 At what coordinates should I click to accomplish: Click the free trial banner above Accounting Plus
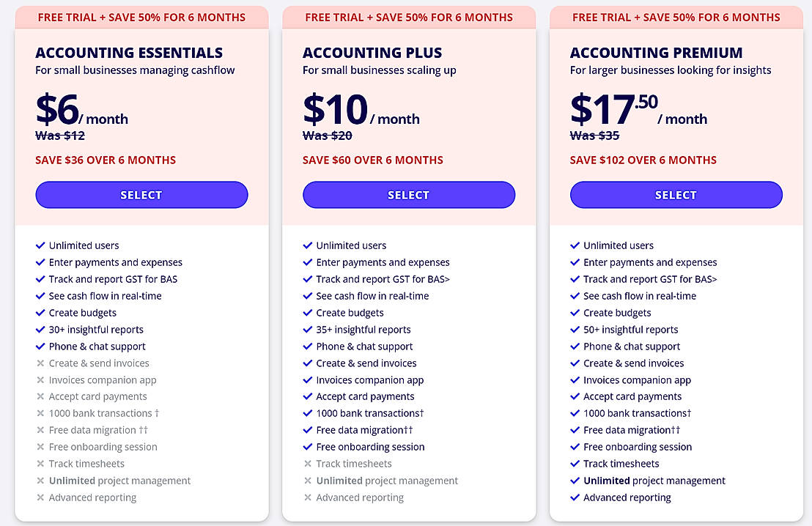tap(408, 17)
